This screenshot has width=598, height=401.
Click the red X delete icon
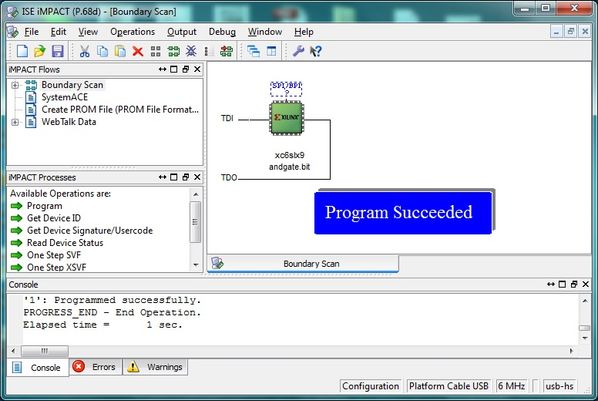138,51
